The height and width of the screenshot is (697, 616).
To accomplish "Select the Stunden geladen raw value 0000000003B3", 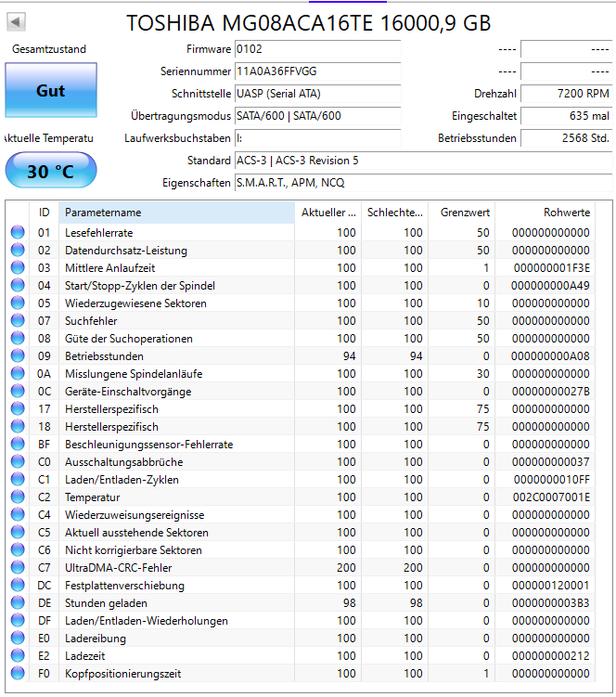I will [551, 602].
